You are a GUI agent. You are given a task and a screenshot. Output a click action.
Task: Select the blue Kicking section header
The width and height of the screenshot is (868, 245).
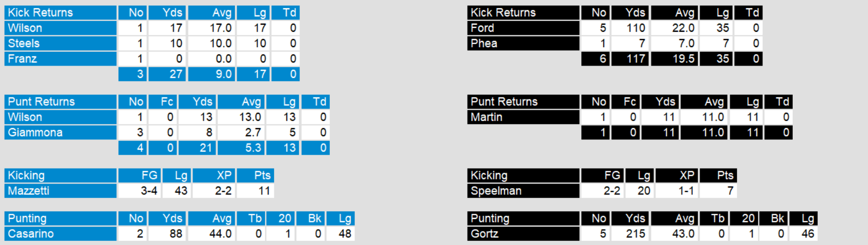(x=60, y=175)
